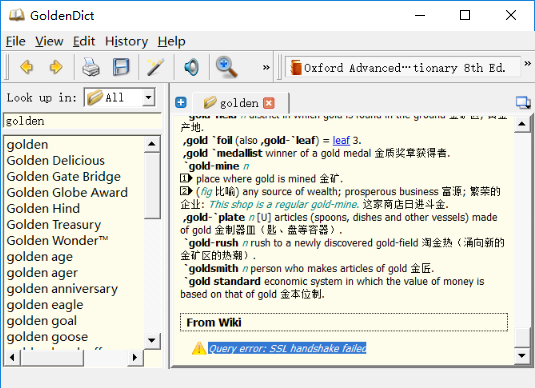Open the History menu

tap(127, 41)
